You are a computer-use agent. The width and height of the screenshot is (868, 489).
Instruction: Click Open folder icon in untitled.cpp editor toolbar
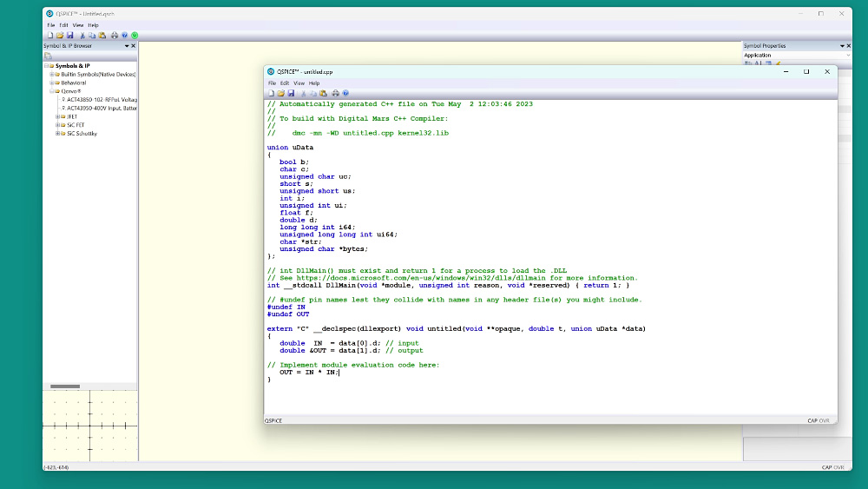280,94
